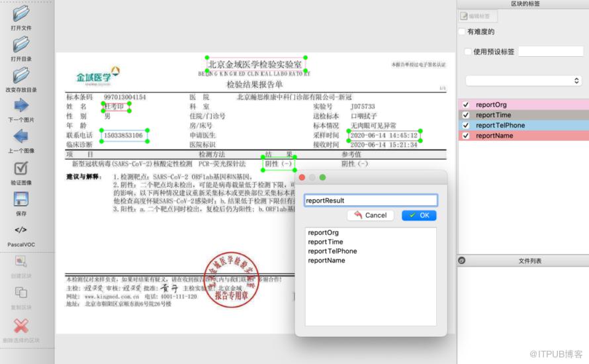Save annotations with 保存 floppy icon
This screenshot has height=364, width=589.
(21, 199)
